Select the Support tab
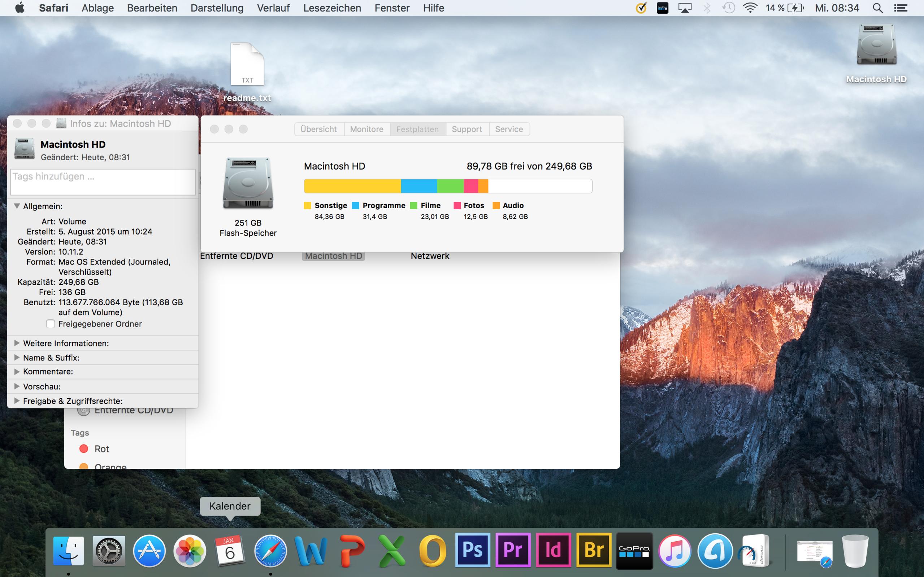The width and height of the screenshot is (924, 577). (467, 129)
